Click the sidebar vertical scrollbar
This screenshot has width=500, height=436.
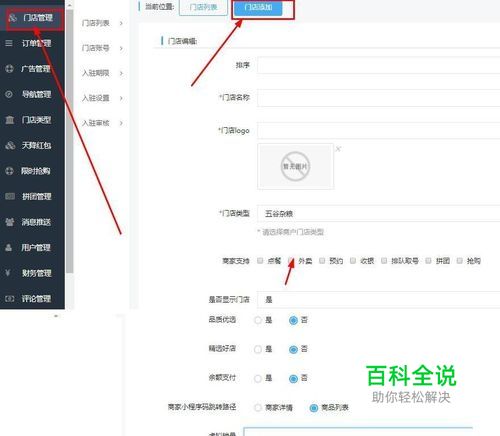(70, 142)
